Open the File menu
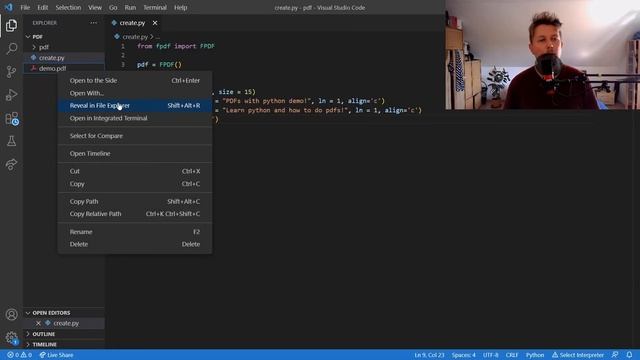The width and height of the screenshot is (640, 360). click(25, 7)
